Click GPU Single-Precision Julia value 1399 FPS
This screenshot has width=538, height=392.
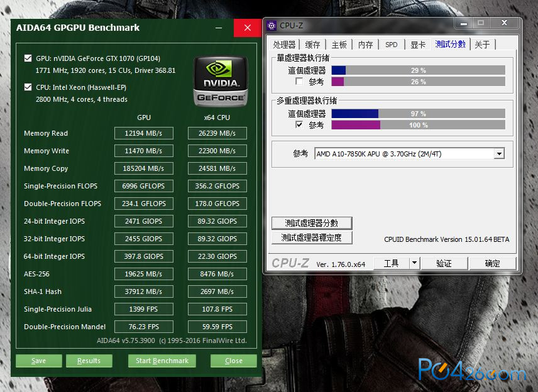(144, 309)
